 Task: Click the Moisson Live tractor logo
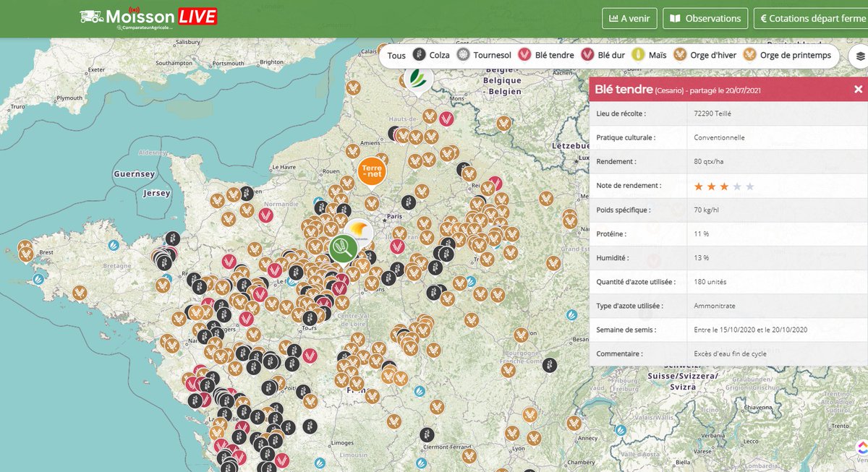coord(92,16)
